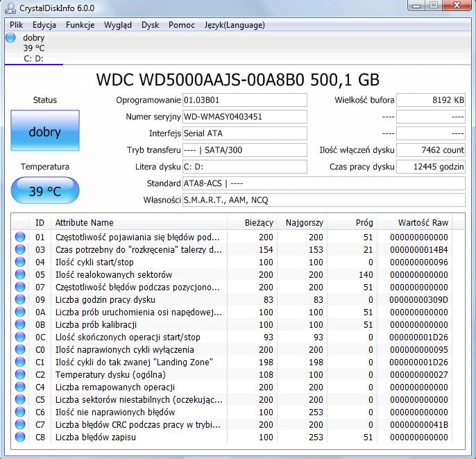Click the Standard field ATA8-ACS

pyautogui.click(x=323, y=183)
